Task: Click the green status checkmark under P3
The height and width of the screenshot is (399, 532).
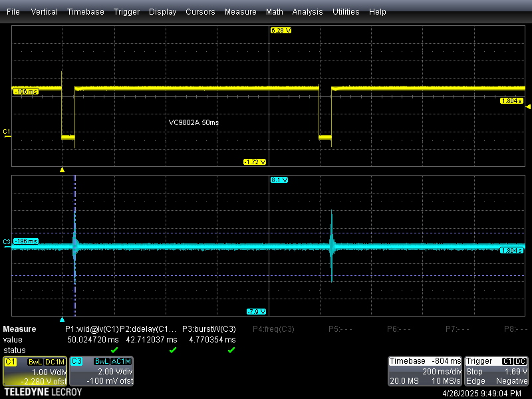Action: point(231,350)
